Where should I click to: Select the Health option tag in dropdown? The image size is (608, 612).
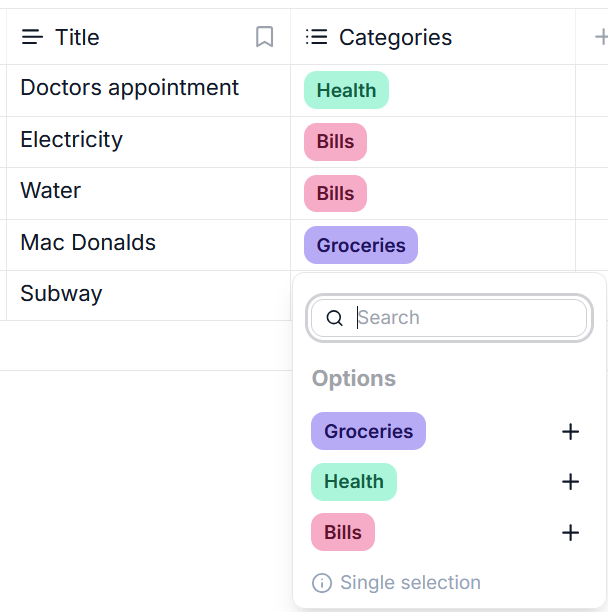(354, 482)
